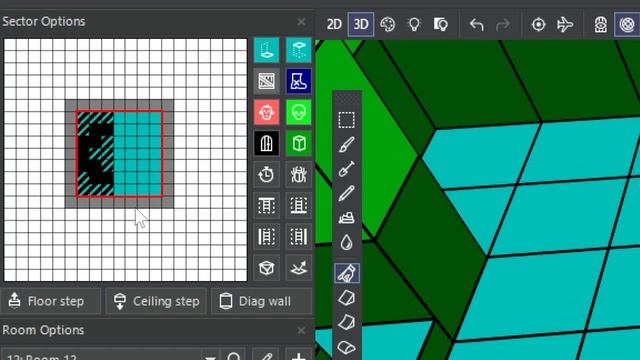
Task: Select the water drop smooth tool
Action: (x=347, y=242)
